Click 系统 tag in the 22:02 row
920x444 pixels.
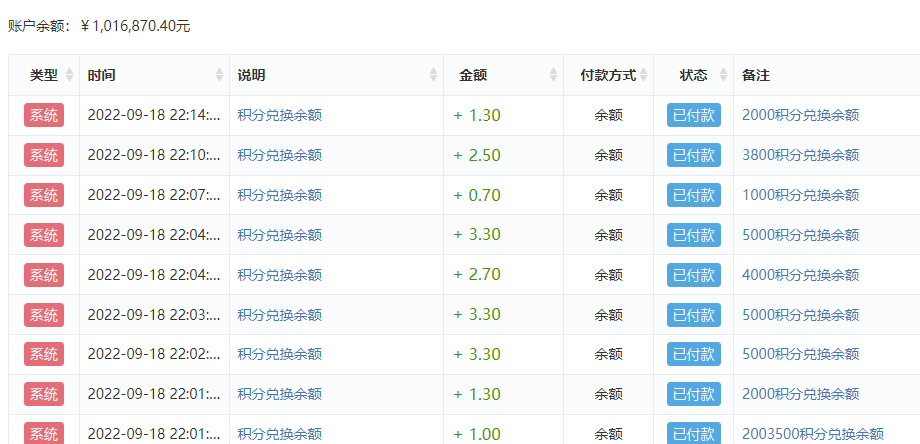click(44, 354)
